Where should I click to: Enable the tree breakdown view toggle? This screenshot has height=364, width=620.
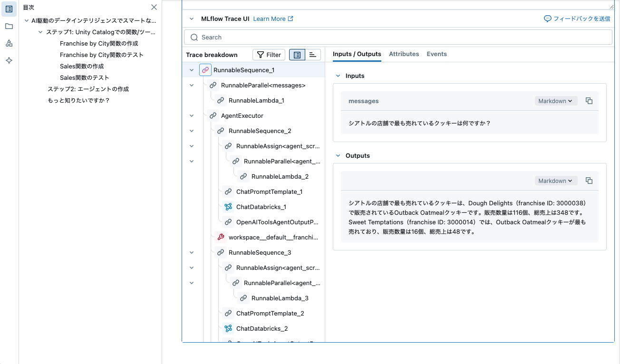297,55
